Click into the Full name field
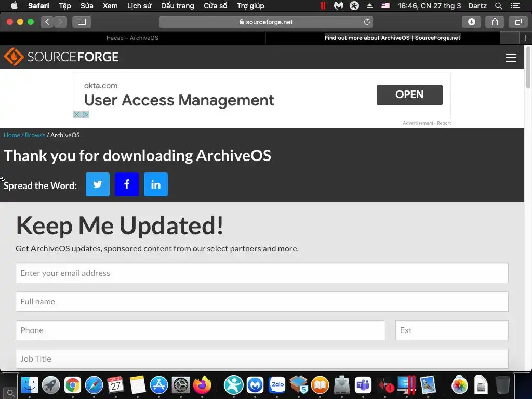The image size is (532, 399). pyautogui.click(x=262, y=301)
